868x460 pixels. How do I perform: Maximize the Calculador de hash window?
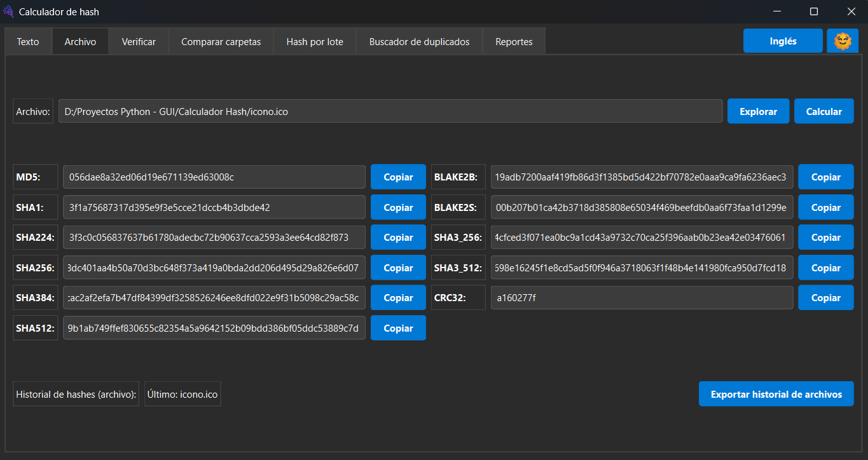813,11
